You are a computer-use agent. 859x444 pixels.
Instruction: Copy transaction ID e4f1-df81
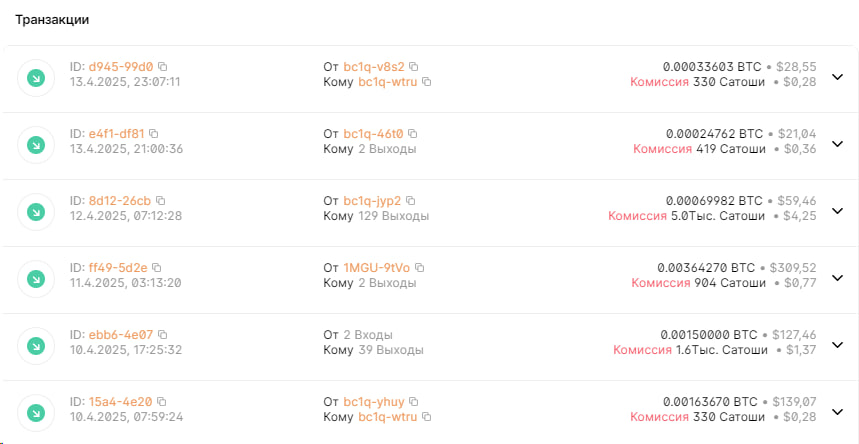tap(154, 133)
